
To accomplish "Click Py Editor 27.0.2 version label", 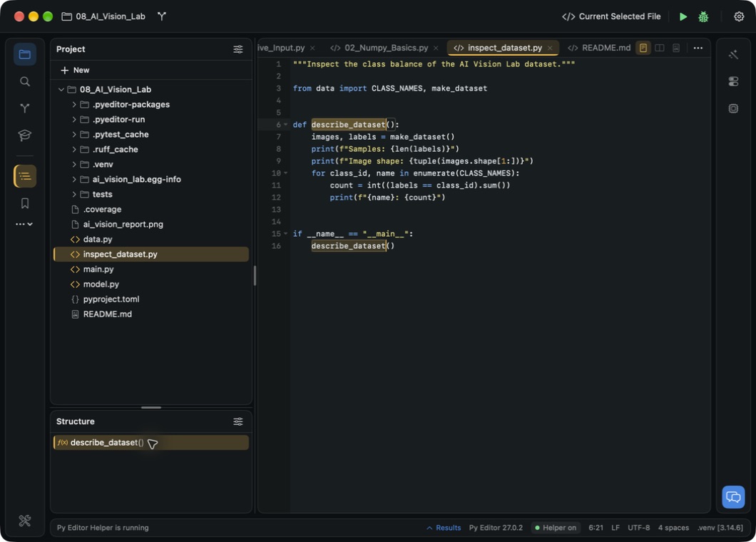I will 496,528.
